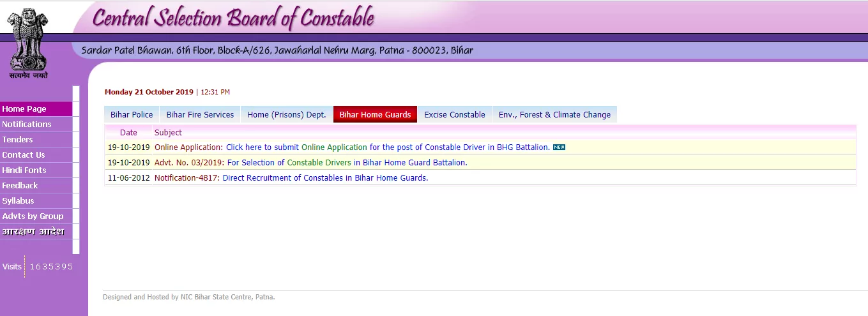Screen dimensions: 868x316
Task: Open the Bihar Police tab
Action: point(132,115)
